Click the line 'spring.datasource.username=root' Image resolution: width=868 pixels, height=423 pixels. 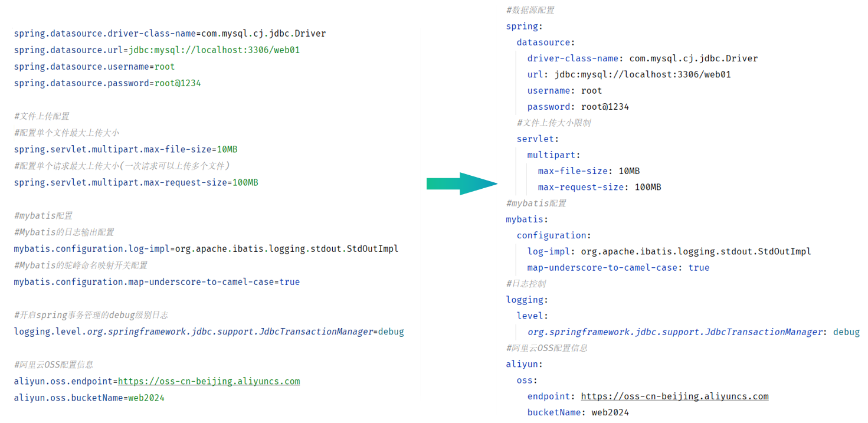click(94, 67)
